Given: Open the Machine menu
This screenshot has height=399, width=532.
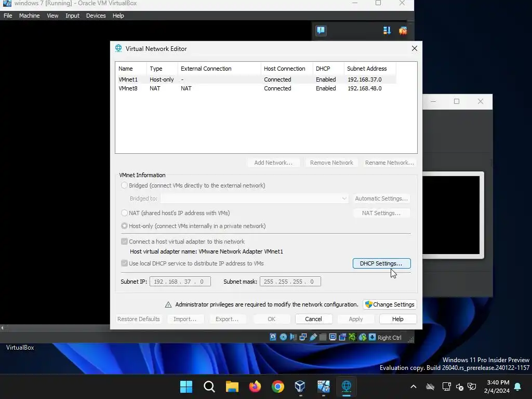Looking at the screenshot, I should tap(29, 16).
